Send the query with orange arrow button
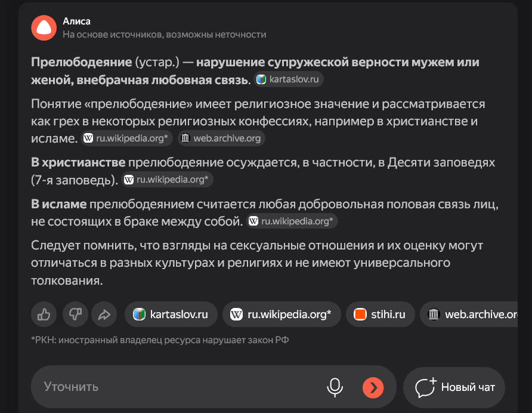This screenshot has width=532, height=413. (373, 387)
